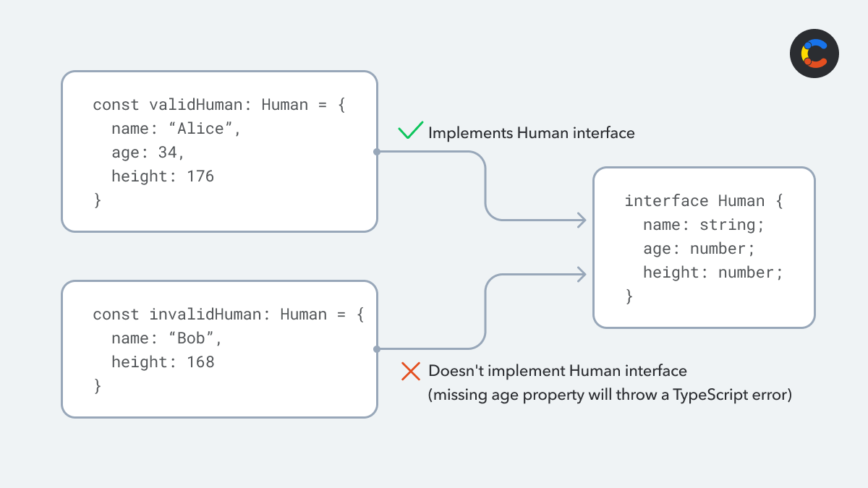The image size is (868, 488).
Task: Click the connector dot on invalidHuman box
Action: pos(377,349)
